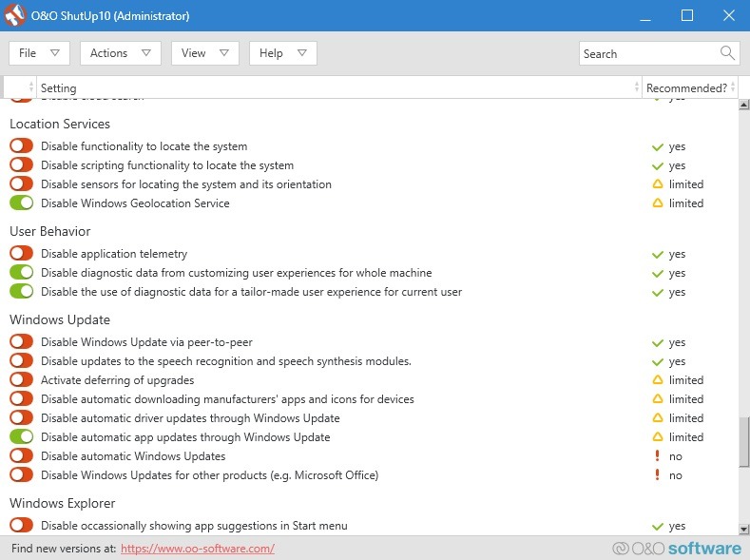The width and height of the screenshot is (750, 560).
Task: Click the search magnifier icon
Action: (727, 53)
